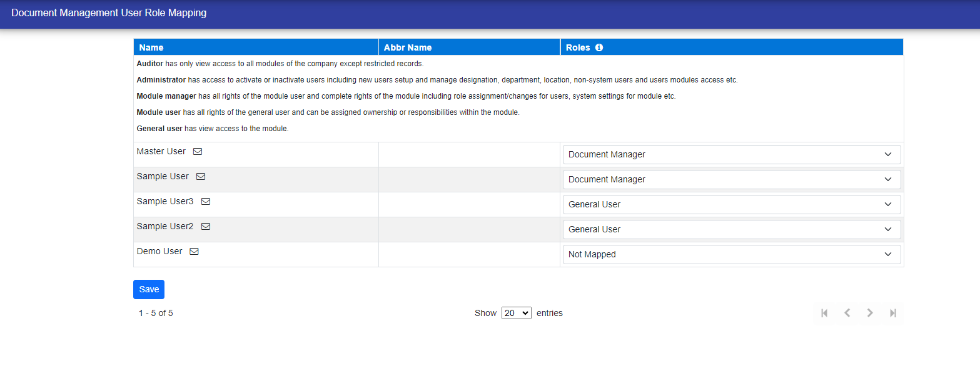980x366 pixels.
Task: Jump to the last page of results
Action: pos(892,313)
